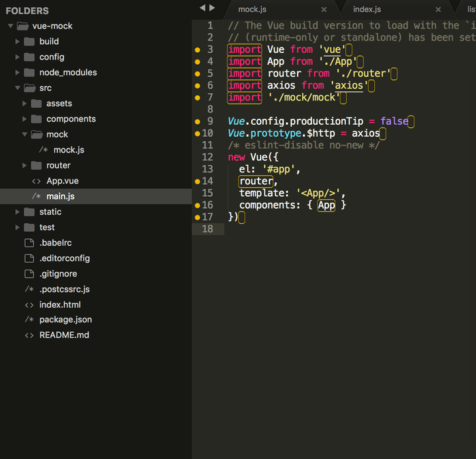Open App.vue from the sidebar
476x459 pixels.
coord(62,181)
